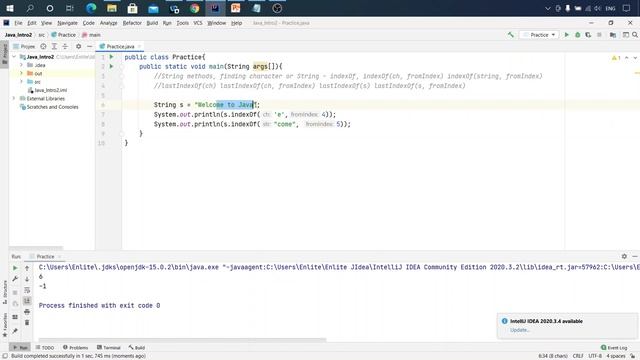Click the main breadcrumb in navigation bar

[91, 35]
